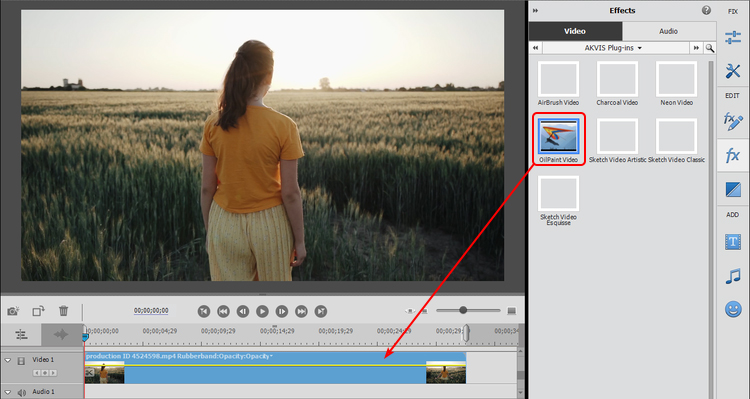750x399 pixels.
Task: Click the current timecode 00;00;00;00 field
Action: click(x=151, y=311)
